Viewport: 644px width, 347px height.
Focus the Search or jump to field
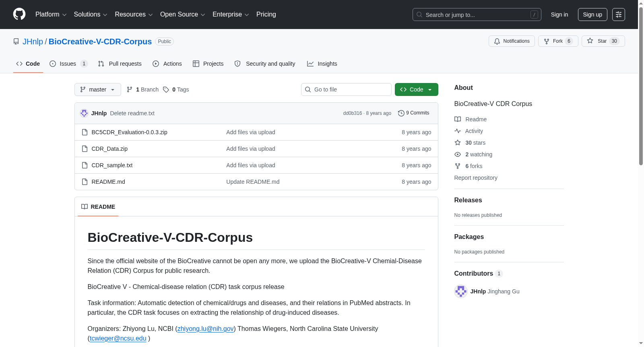point(477,15)
